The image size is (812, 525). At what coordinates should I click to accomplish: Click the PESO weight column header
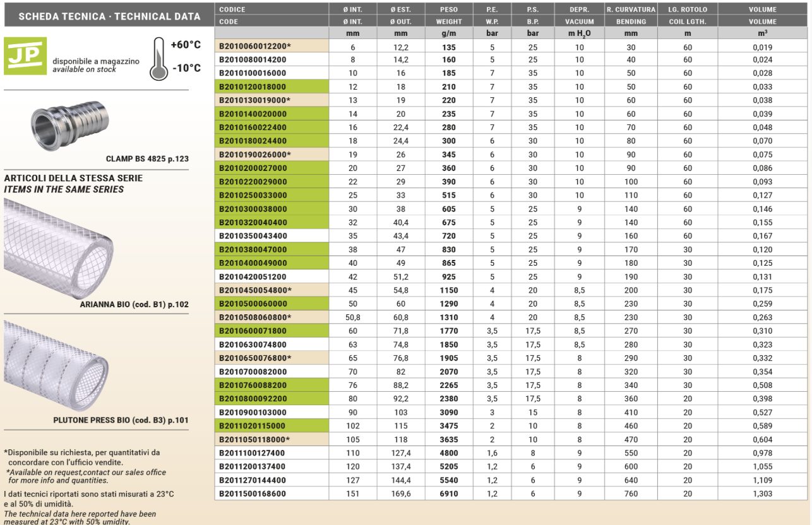(449, 9)
